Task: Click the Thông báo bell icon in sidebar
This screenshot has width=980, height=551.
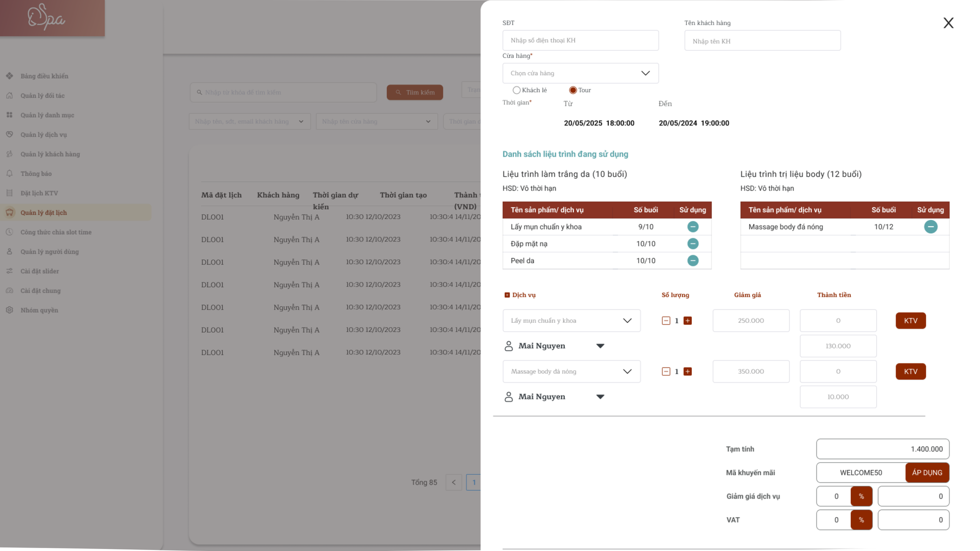Action: 9,173
